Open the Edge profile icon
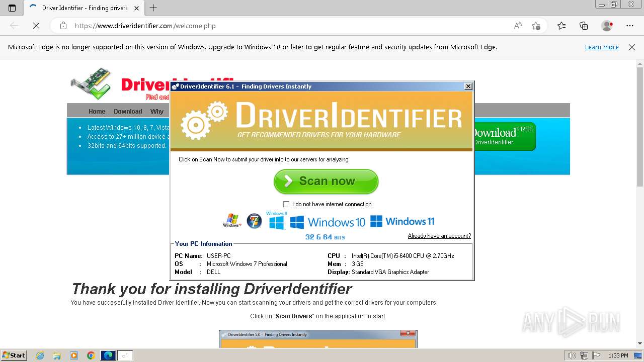 [x=607, y=26]
